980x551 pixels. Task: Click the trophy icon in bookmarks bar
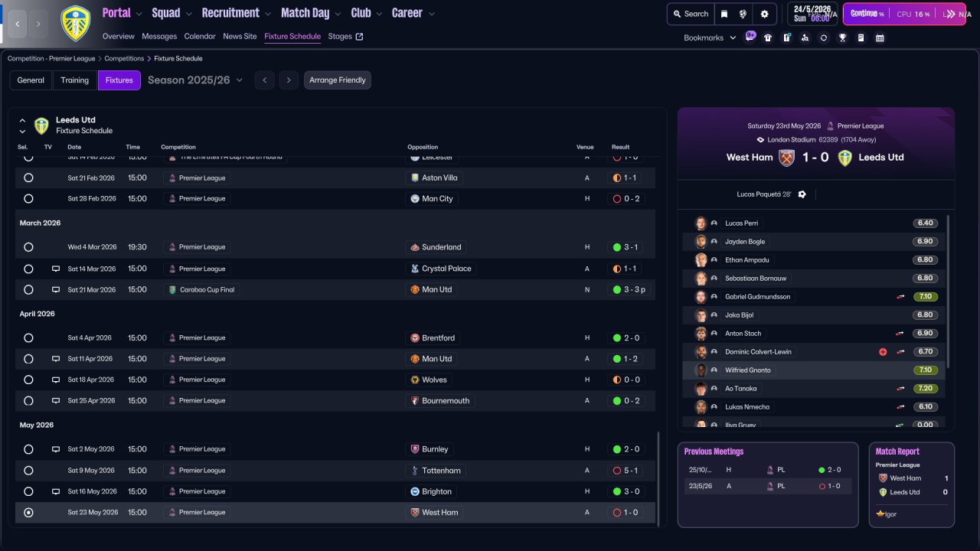click(x=842, y=37)
